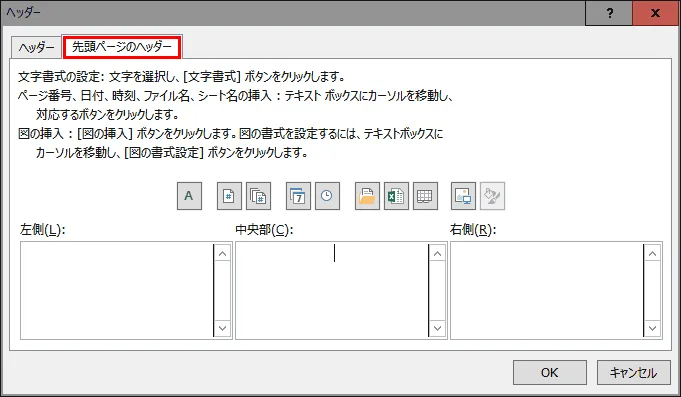Click the 左側(L): label
Screen dimensions: 681x397
tap(43, 229)
